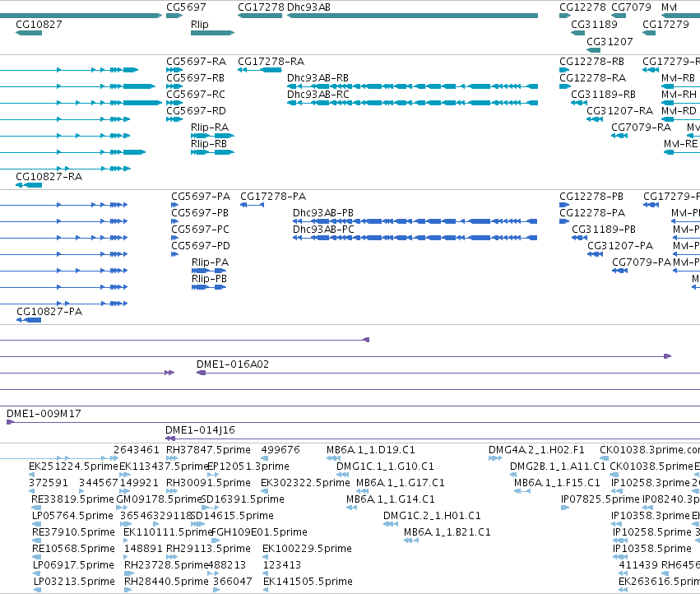Select transcript CG5697-RB
Image resolution: width=700 pixels, height=594 pixels.
point(174,86)
